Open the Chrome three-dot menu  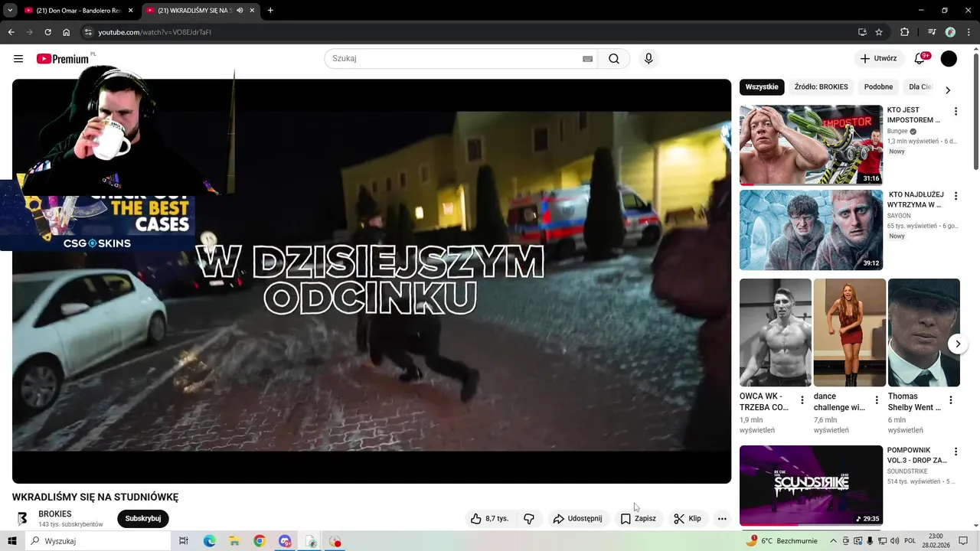[x=968, y=32]
